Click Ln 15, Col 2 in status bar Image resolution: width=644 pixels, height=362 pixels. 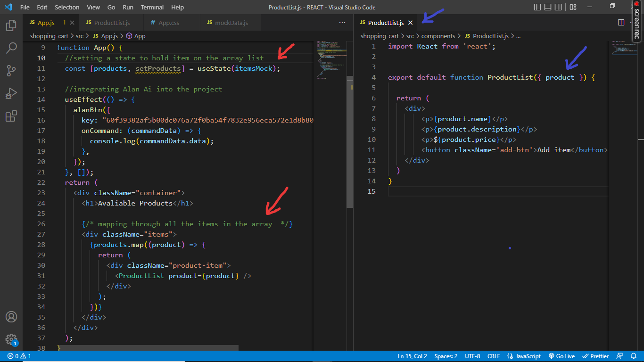pyautogui.click(x=412, y=356)
